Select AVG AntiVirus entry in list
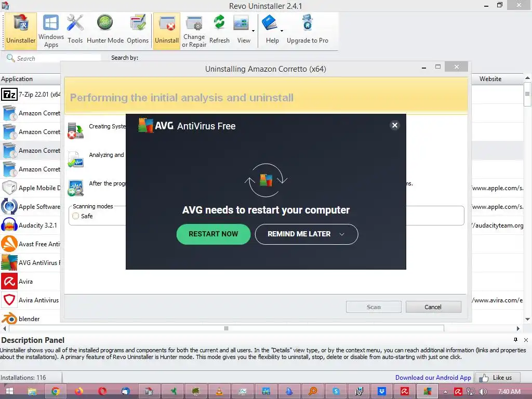The image size is (532, 399). [31, 262]
